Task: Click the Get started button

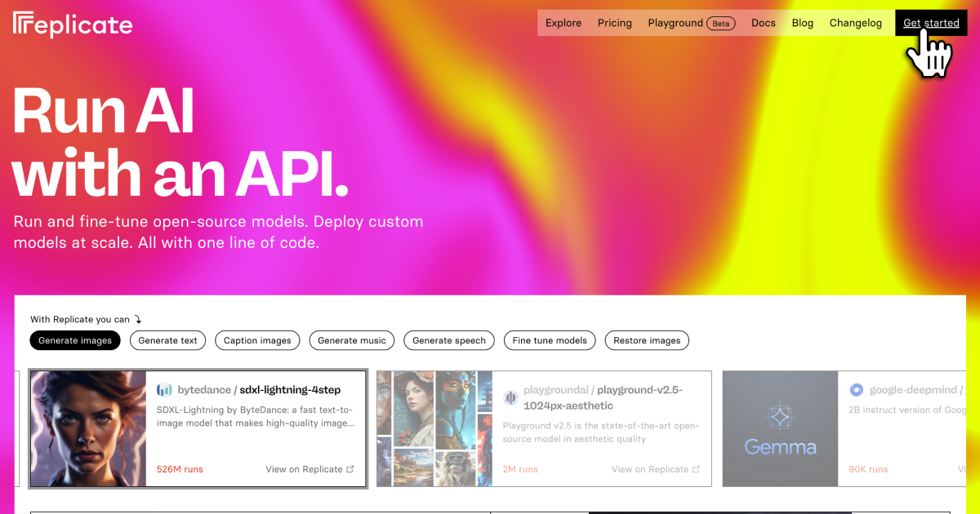Action: [x=931, y=23]
